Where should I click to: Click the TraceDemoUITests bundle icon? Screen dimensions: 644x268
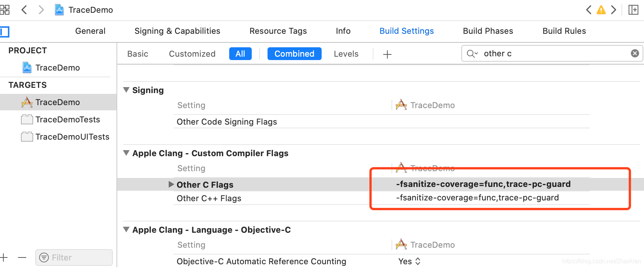click(27, 137)
